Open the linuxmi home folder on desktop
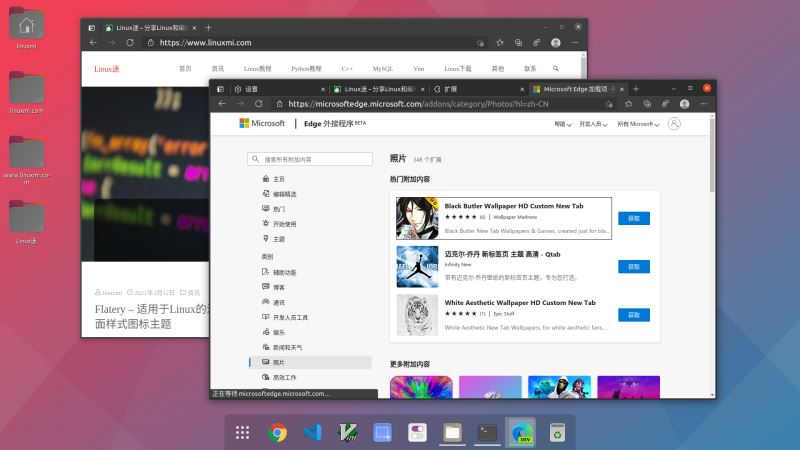The image size is (800, 450). (27, 28)
